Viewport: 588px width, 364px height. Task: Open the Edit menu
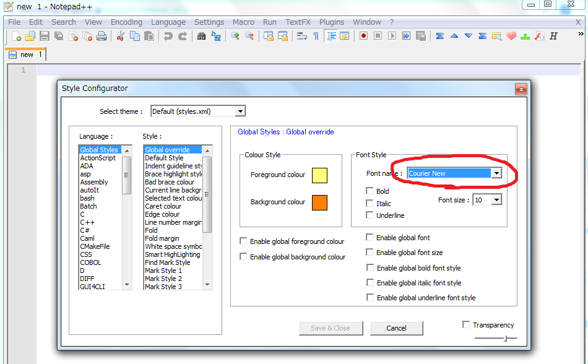(36, 22)
